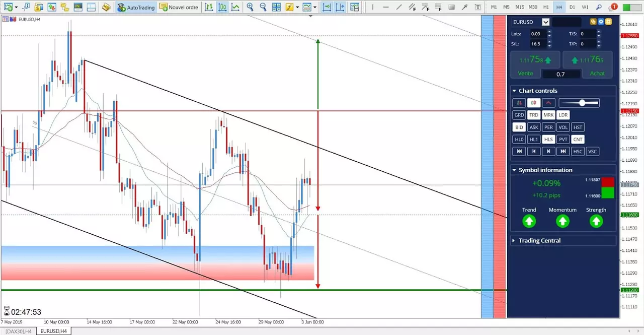Switch to the DAX30,H4 chart tab
The image size is (644, 335).
click(x=19, y=331)
